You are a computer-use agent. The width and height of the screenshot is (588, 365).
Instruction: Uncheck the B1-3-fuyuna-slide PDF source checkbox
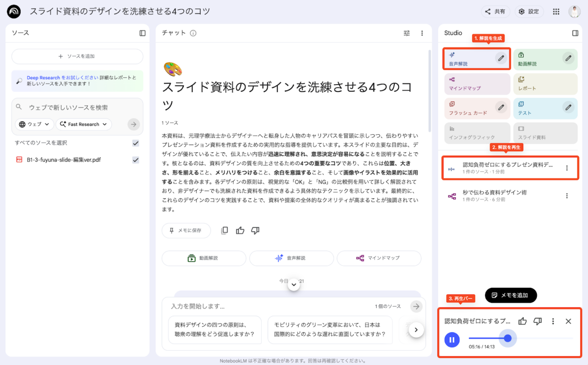pyautogui.click(x=136, y=160)
